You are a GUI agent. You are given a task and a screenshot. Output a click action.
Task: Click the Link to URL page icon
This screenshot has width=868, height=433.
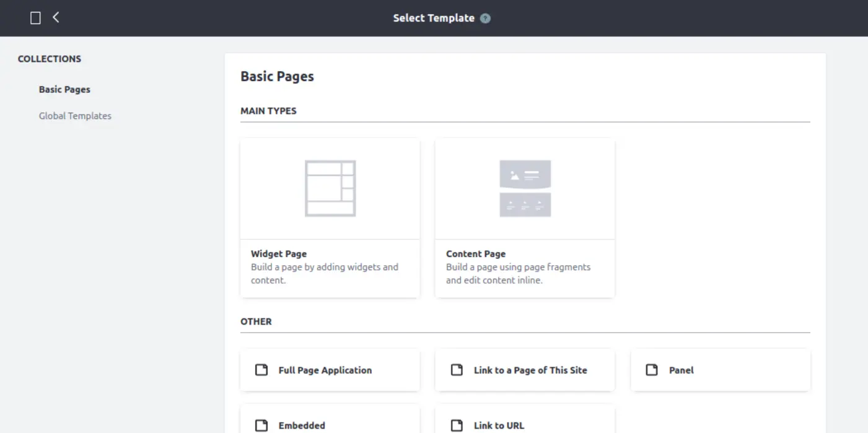tap(457, 426)
